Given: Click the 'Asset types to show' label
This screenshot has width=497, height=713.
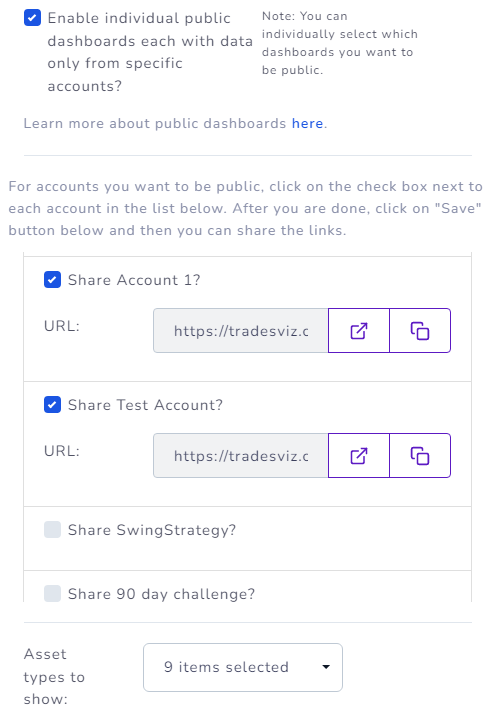Looking at the screenshot, I should tap(54, 677).
